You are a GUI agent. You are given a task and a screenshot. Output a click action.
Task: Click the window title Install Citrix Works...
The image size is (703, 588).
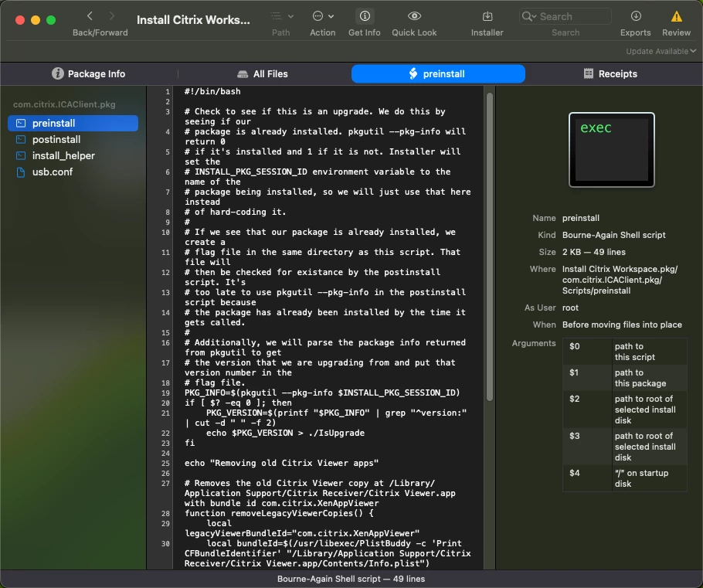coord(193,20)
